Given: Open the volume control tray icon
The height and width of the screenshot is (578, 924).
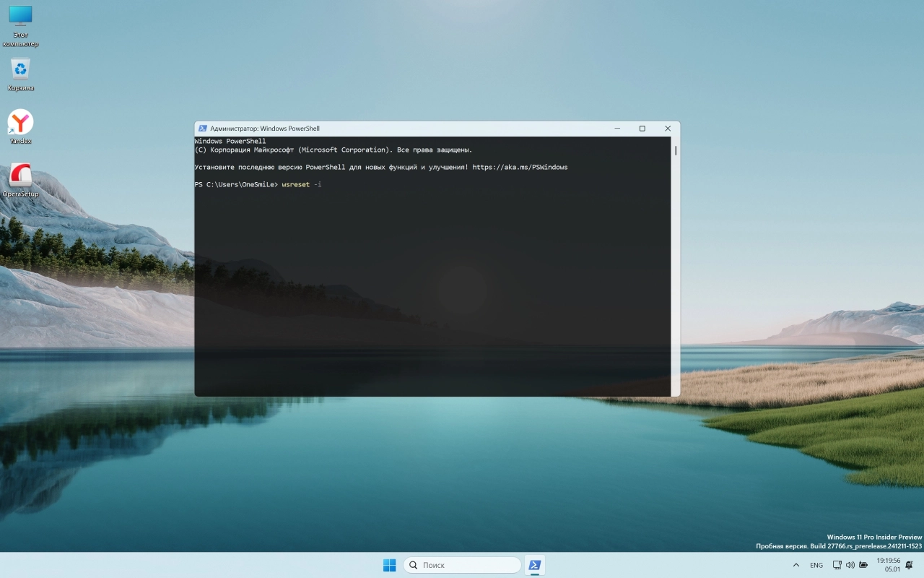Looking at the screenshot, I should click(850, 565).
